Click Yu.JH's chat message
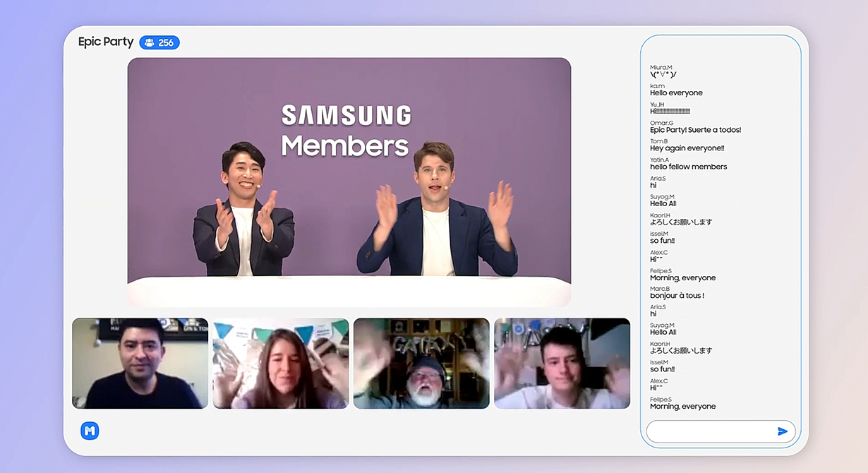Viewport: 868px width, 473px height. coord(670,111)
